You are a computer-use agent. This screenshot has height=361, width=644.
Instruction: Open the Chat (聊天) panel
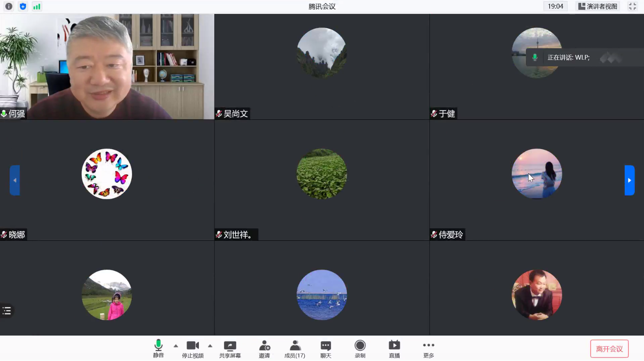click(x=326, y=349)
